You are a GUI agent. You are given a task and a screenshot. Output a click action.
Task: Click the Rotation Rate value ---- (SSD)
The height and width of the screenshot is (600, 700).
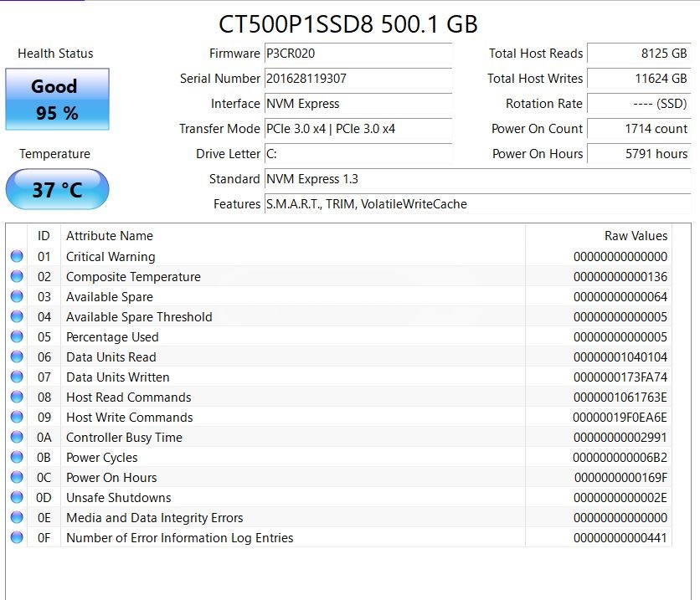(x=639, y=104)
